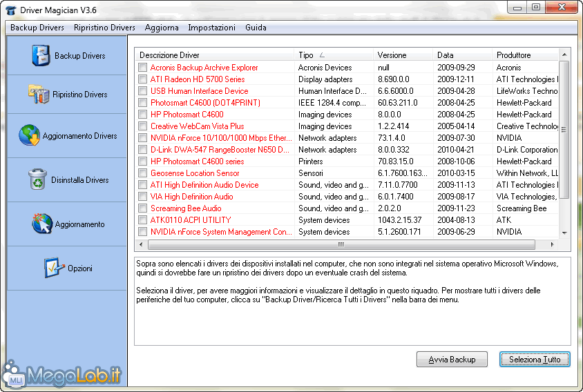Image resolution: width=583 pixels, height=392 pixels.
Task: Click the Disinstalla Drivers recycle bin icon
Action: 37,179
